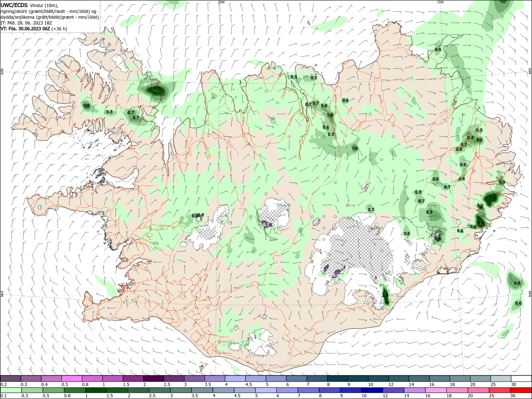Click upper legend blue swatch labeled 6
Screen dimensions: 532x399
point(296,379)
